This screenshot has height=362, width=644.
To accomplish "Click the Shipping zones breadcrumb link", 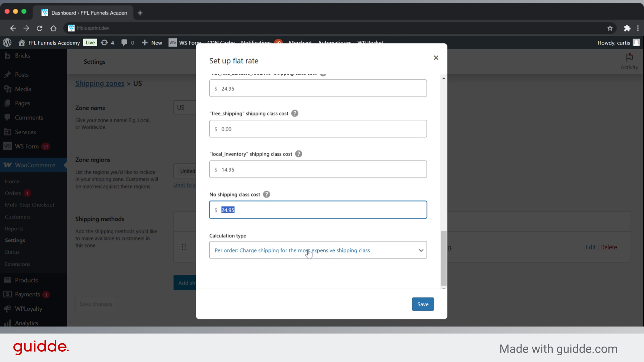I will tap(100, 83).
